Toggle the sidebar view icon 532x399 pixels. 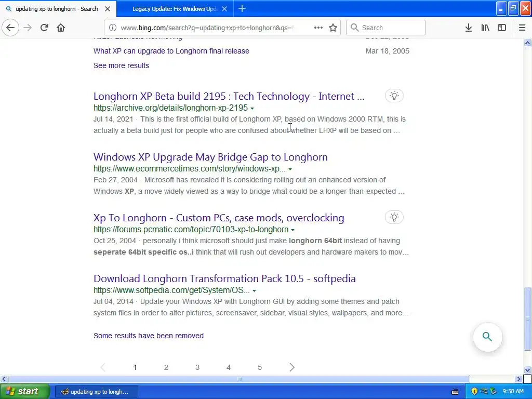pyautogui.click(x=502, y=28)
